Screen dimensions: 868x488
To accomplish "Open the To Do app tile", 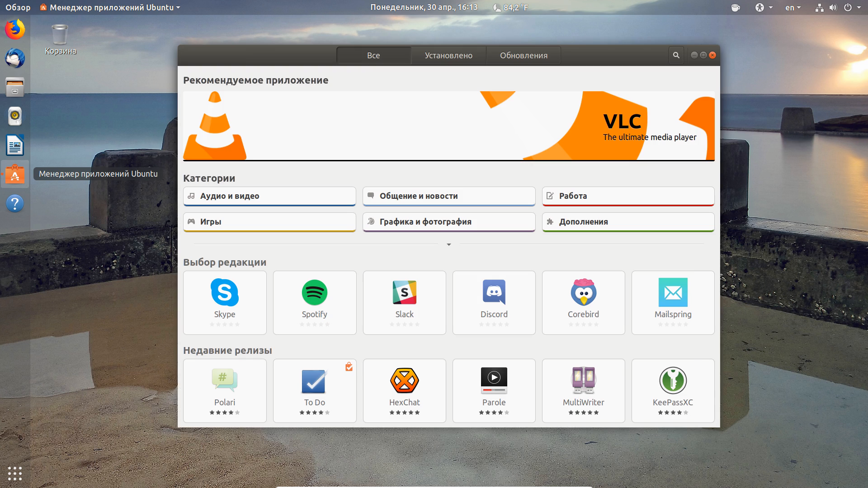I will point(315,391).
